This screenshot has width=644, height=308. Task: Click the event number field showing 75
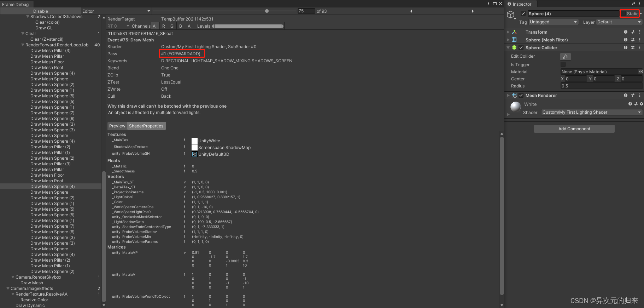coord(306,11)
